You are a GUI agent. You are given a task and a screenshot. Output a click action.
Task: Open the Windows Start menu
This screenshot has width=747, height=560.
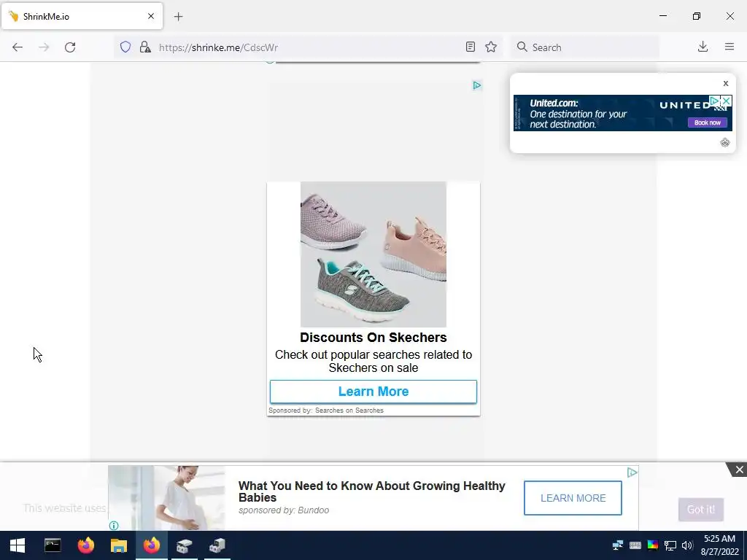point(18,545)
